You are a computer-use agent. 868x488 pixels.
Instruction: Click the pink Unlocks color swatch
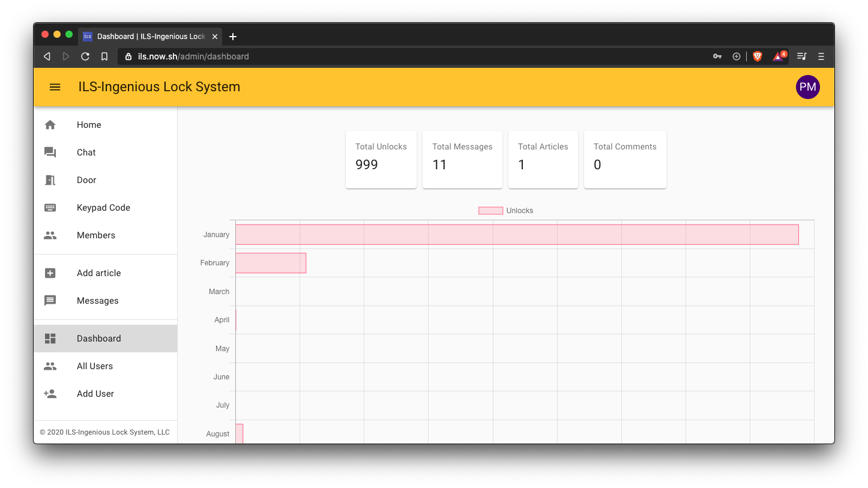tap(490, 210)
